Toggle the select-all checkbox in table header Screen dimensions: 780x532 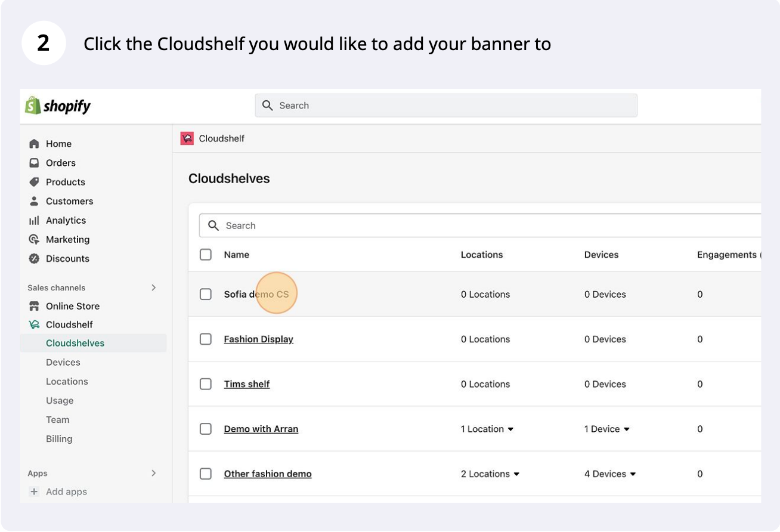[x=206, y=255]
